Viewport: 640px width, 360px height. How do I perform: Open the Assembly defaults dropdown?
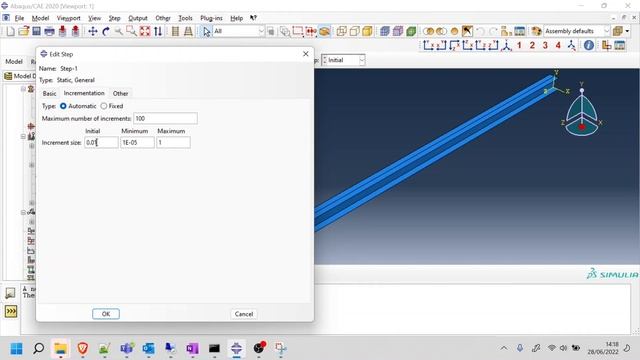point(607,31)
